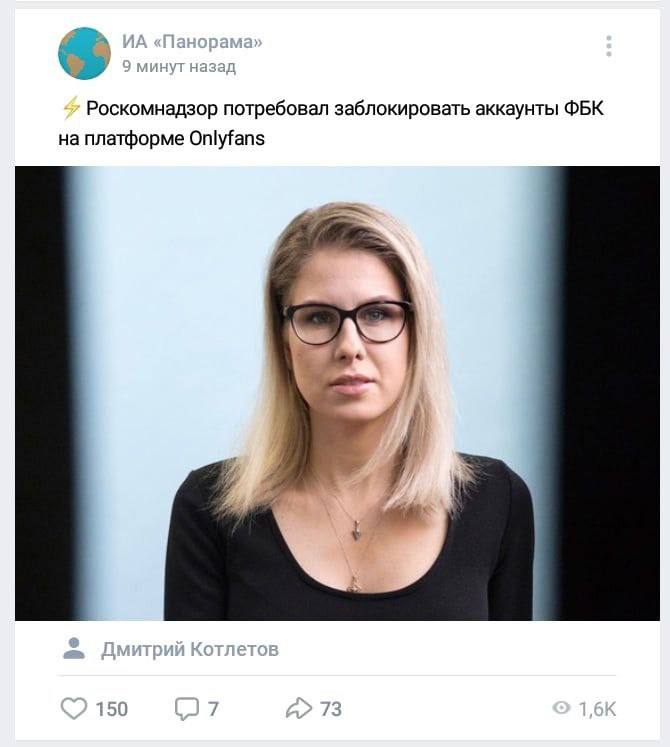Open the ИА «Панорама» community name link

192,41
